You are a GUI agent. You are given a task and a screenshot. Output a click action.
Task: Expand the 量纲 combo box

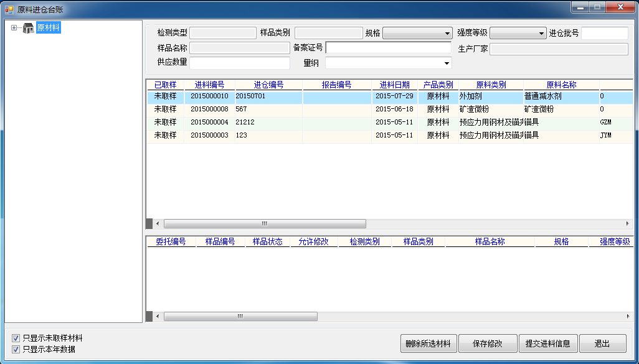447,63
